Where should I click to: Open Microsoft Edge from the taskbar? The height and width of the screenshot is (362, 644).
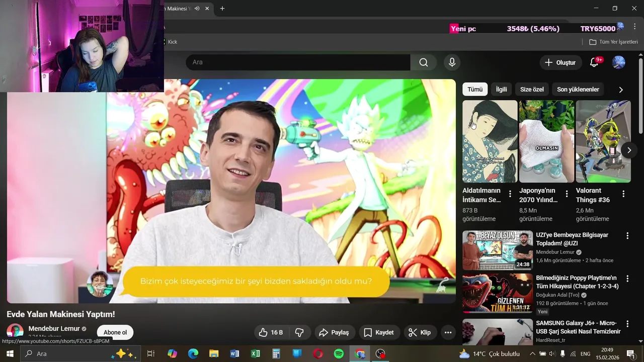[193, 353]
